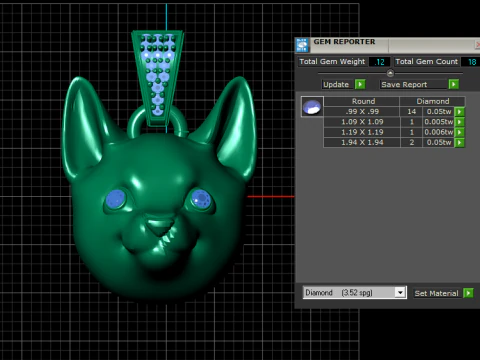Close the Gem Reporter panel
480x360 pixels.
click(x=477, y=44)
